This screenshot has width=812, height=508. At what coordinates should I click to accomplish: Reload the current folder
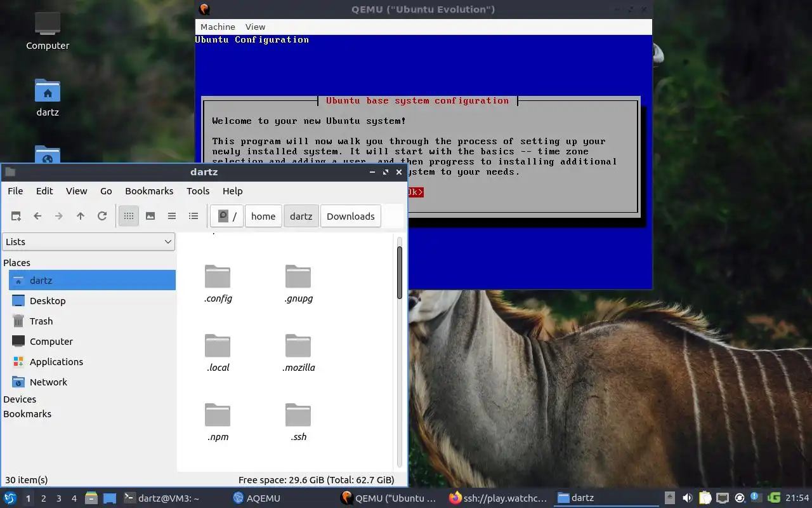tap(102, 216)
